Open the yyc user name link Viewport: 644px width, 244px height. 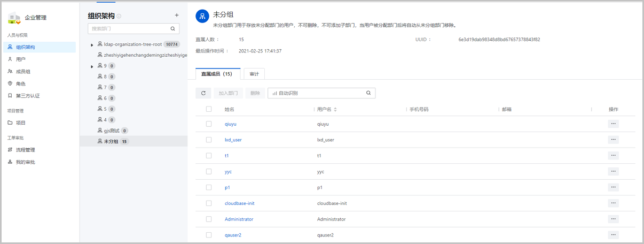pyautogui.click(x=228, y=172)
